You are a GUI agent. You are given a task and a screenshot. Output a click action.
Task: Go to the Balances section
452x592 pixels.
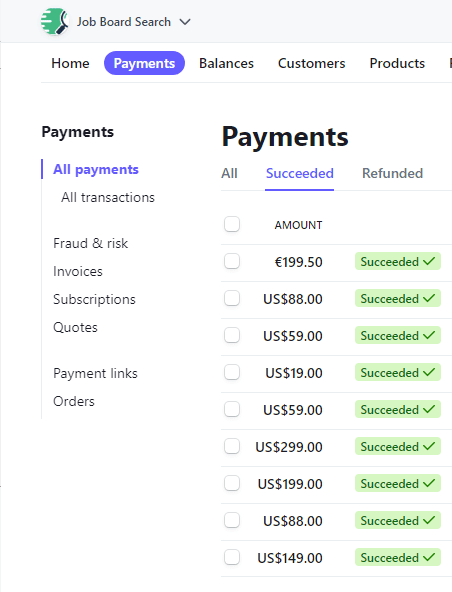point(226,63)
